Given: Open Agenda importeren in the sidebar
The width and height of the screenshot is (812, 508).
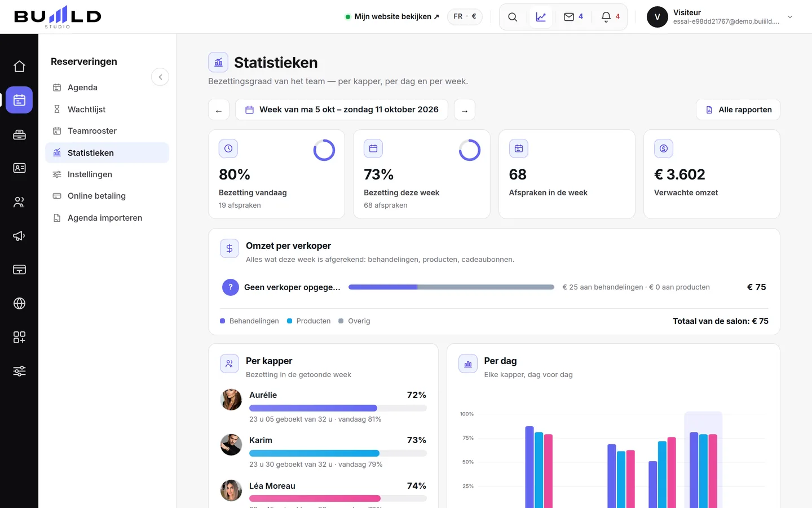Looking at the screenshot, I should (107, 218).
